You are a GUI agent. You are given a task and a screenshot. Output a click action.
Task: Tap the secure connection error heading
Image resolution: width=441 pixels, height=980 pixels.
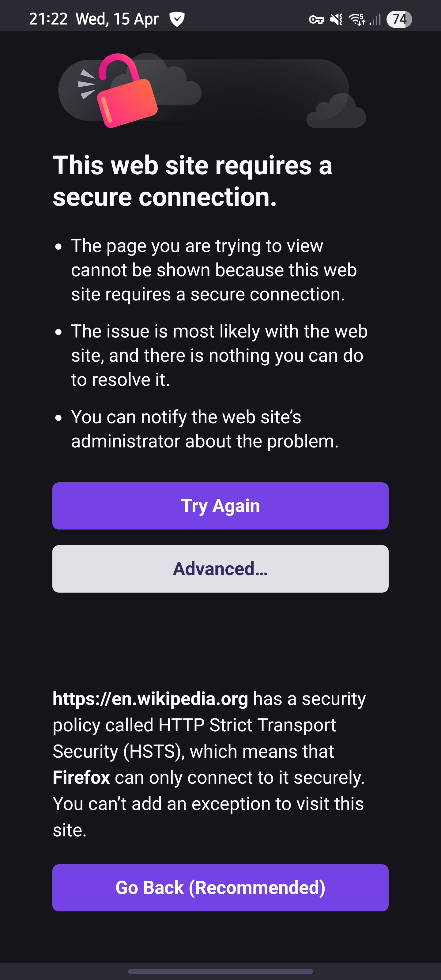[x=193, y=181]
